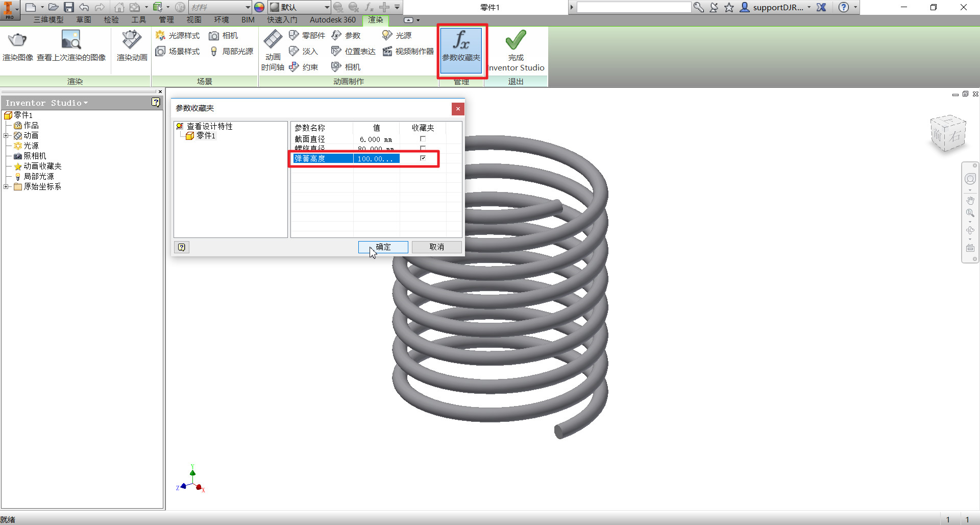Click 完成 Inventor Studio green checkmark
Viewport: 980px width, 525px height.
pyautogui.click(x=516, y=50)
